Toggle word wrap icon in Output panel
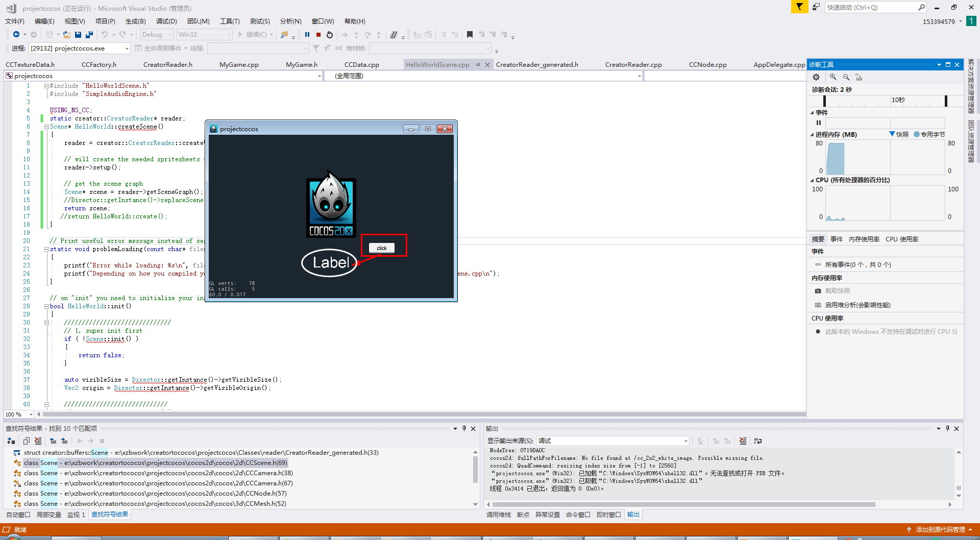Image resolution: width=980 pixels, height=540 pixels. (757, 441)
